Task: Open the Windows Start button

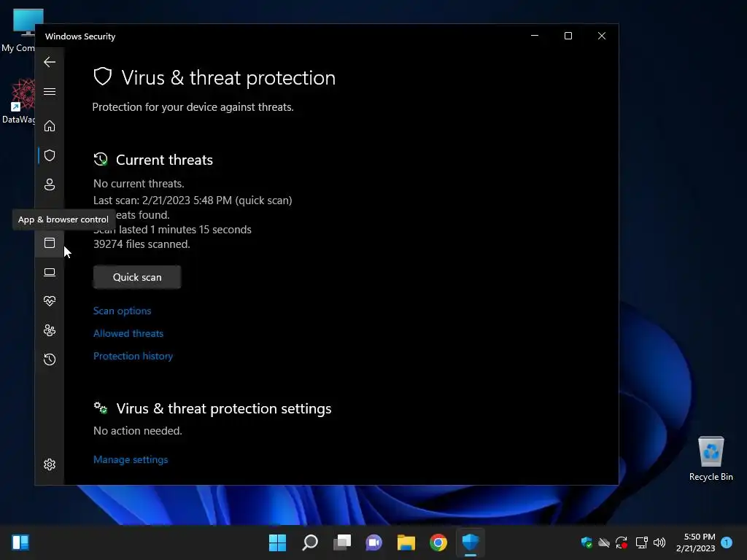Action: [x=277, y=542]
